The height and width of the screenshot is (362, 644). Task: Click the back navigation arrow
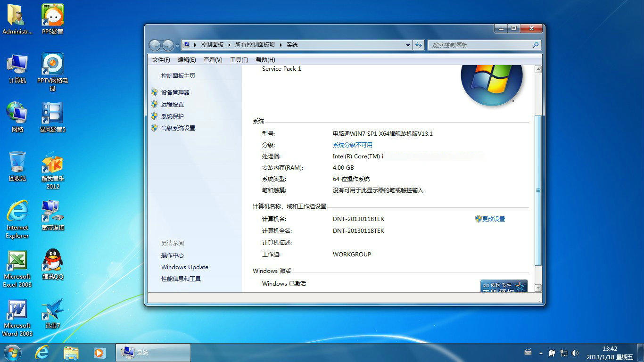[x=155, y=45]
